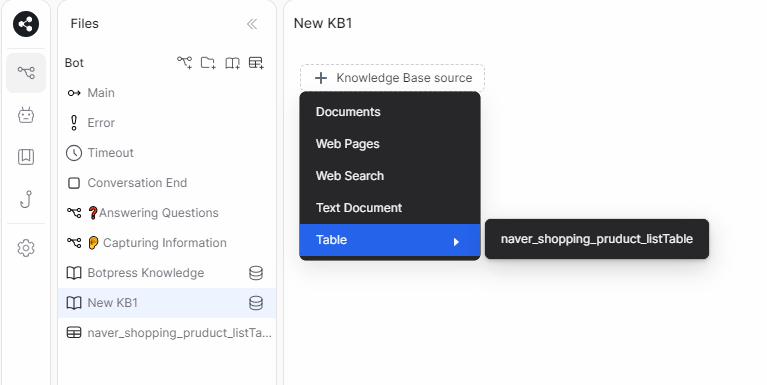Open the library bookmark sidebar icon
Screen dimensions: 767x385
point(26,157)
